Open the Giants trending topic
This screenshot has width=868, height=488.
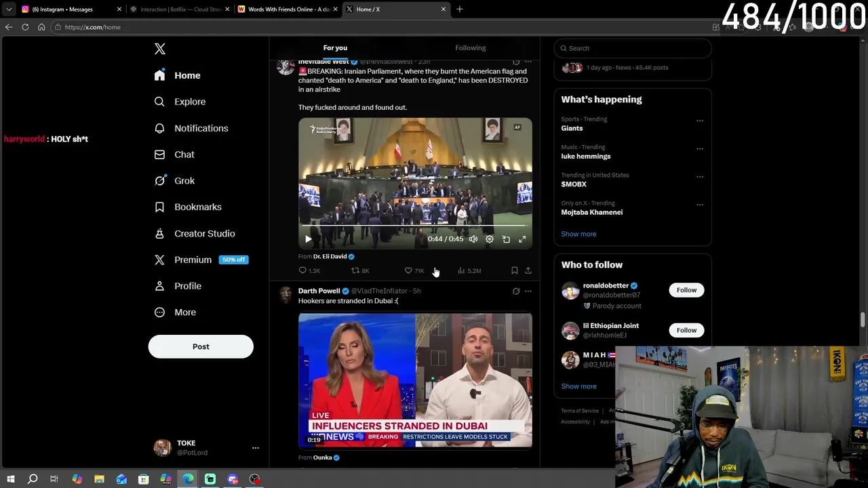pos(572,128)
